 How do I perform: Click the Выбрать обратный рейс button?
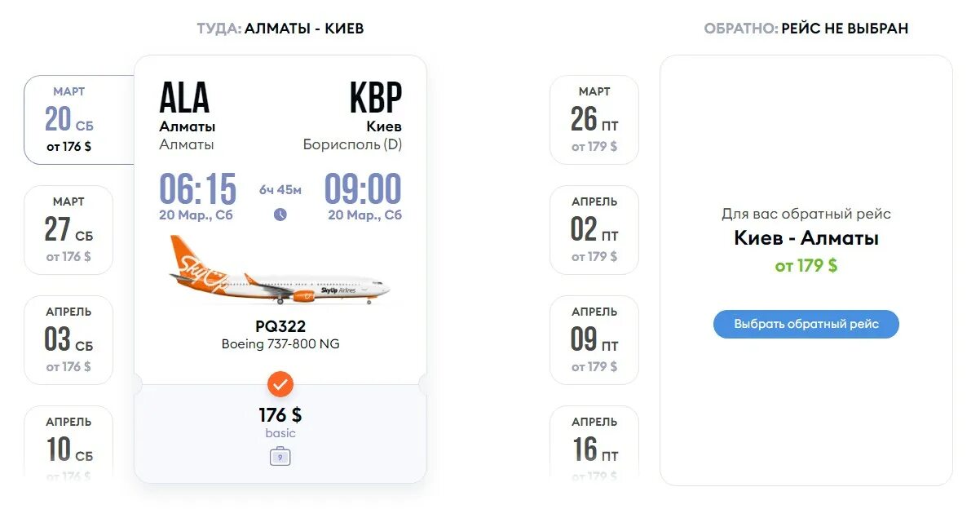coord(806,324)
